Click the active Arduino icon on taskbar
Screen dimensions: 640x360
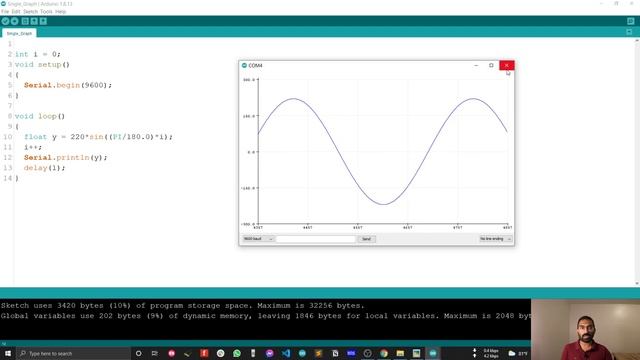[x=433, y=353]
